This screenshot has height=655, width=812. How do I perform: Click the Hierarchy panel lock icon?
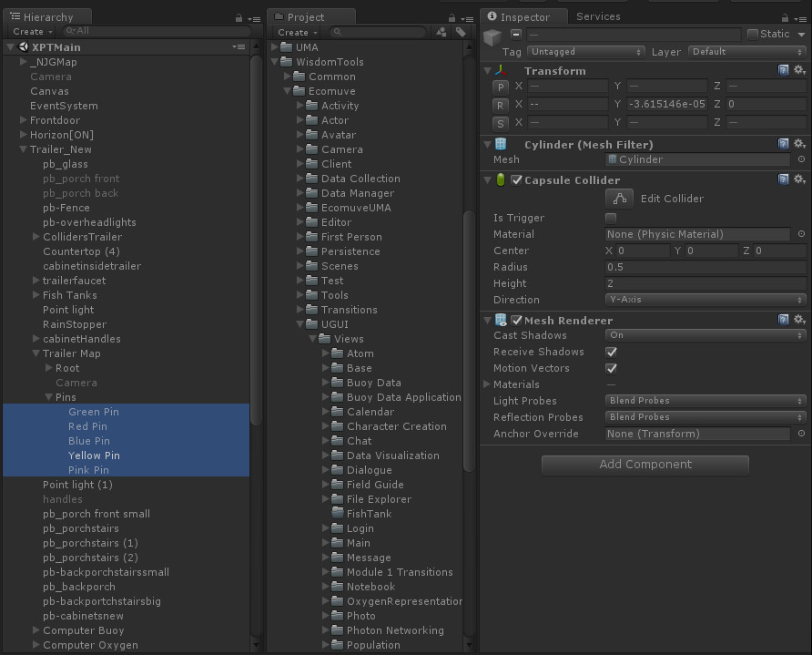pyautogui.click(x=239, y=18)
